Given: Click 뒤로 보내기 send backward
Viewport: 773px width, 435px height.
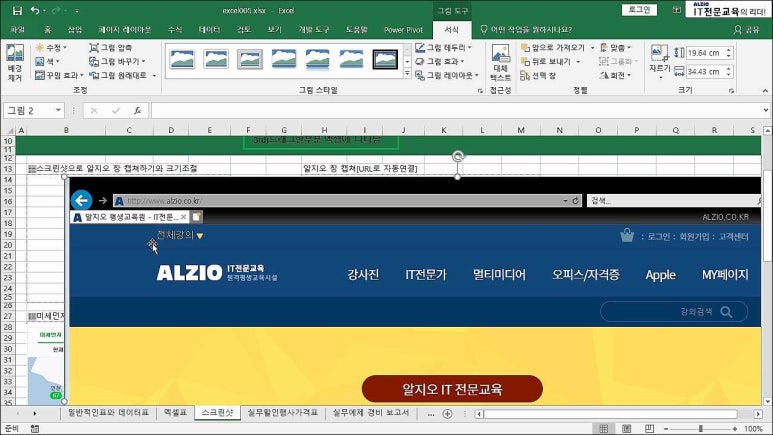Looking at the screenshot, I should coord(545,62).
